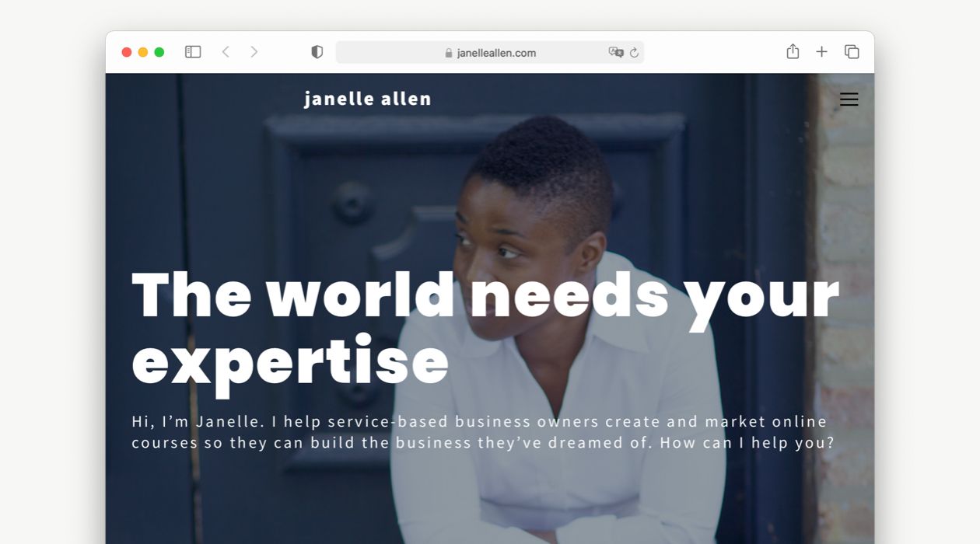Click the translate page icon
Viewport: 980px width, 544px height.
point(616,52)
